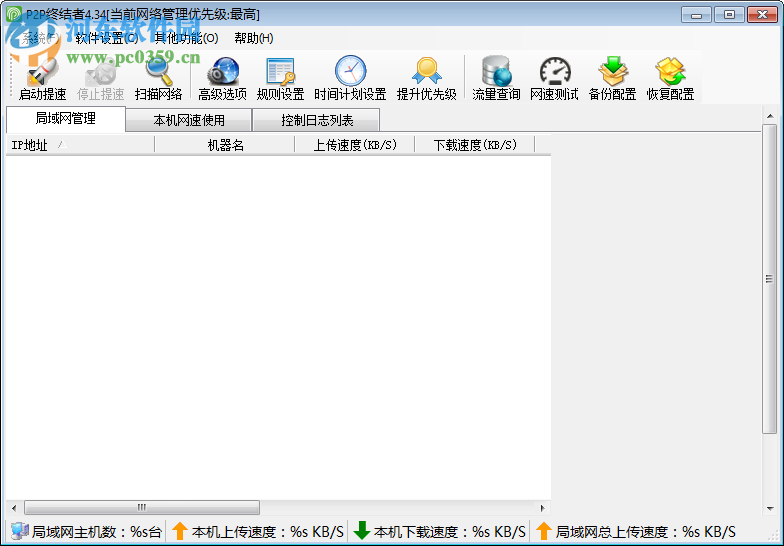Minimize the P2P终结者 window

696,14
